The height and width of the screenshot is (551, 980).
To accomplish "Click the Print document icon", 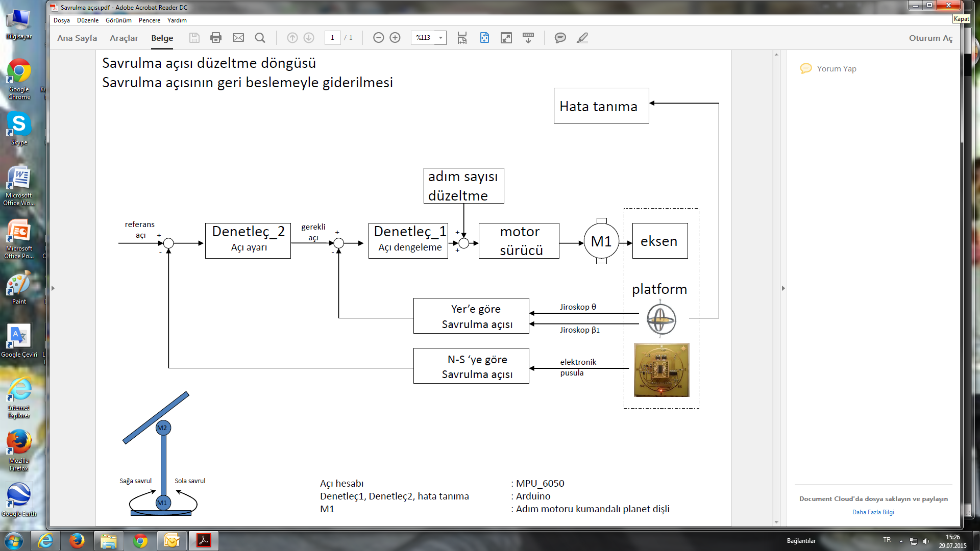I will pyautogui.click(x=215, y=38).
